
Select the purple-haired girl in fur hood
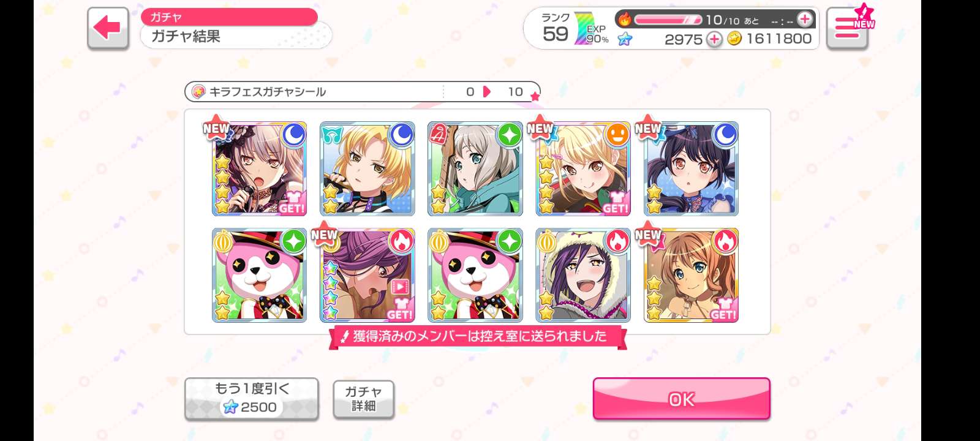tap(582, 275)
